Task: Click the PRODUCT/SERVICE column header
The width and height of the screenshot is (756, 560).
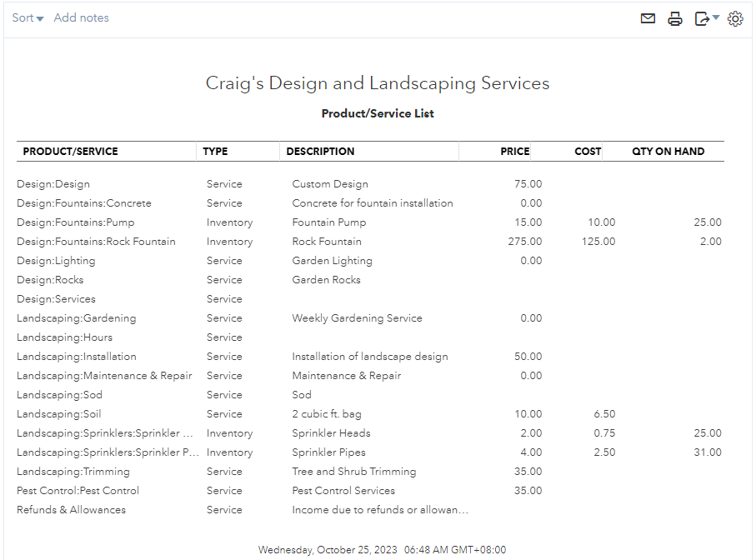Action: click(x=71, y=152)
